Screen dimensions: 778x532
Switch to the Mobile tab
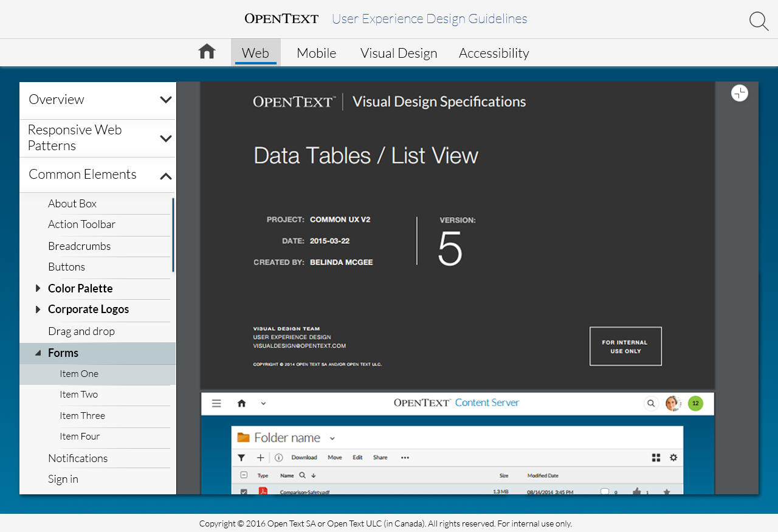[x=316, y=54]
